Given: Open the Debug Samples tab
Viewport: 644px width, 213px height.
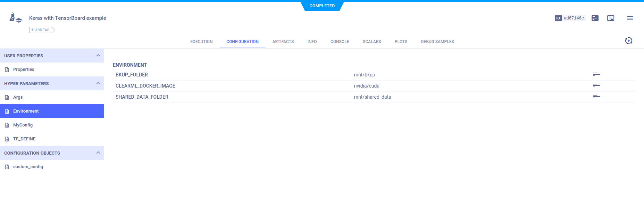Looking at the screenshot, I should (x=437, y=42).
